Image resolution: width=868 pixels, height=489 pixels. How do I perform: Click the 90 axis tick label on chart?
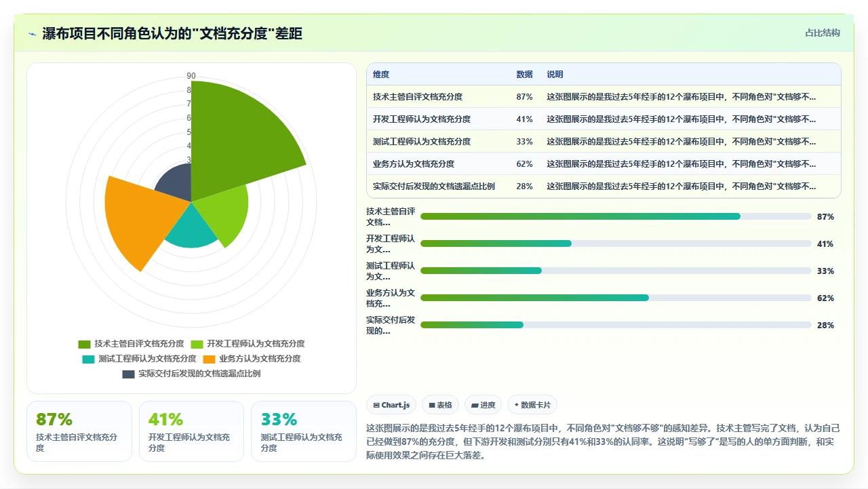coord(191,76)
